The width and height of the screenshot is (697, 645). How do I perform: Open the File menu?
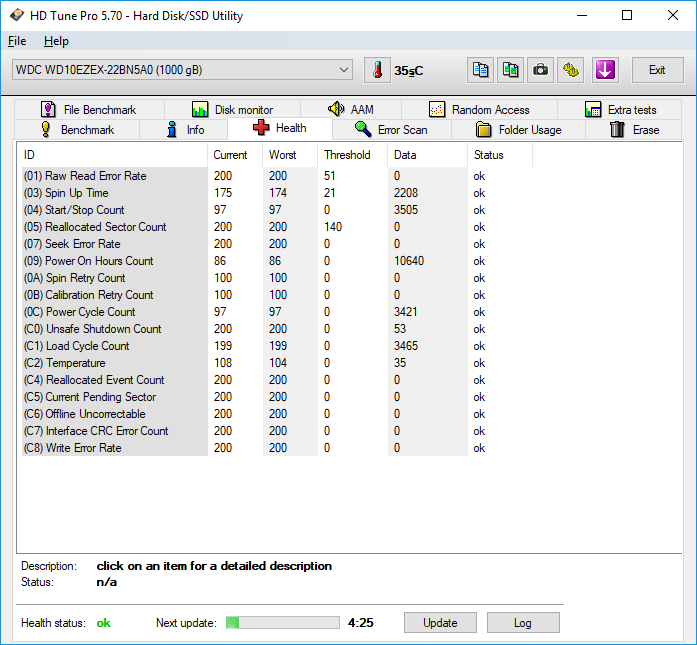point(17,41)
